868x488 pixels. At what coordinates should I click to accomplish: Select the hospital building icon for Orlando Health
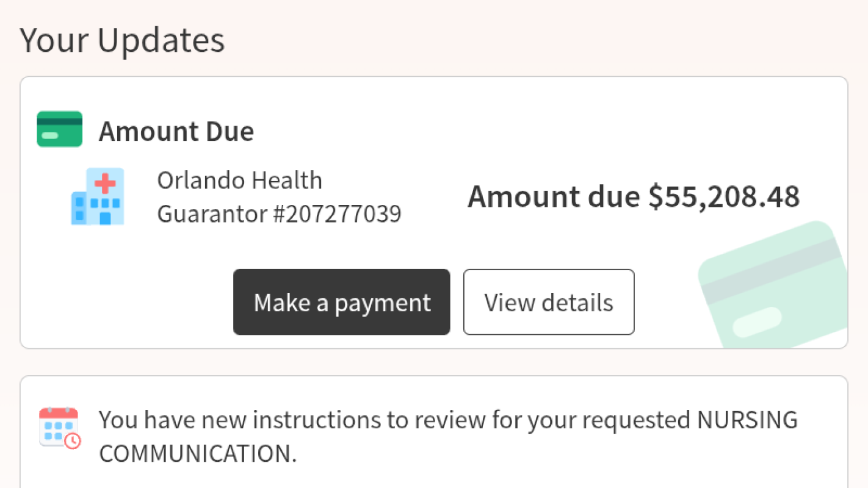(x=97, y=196)
